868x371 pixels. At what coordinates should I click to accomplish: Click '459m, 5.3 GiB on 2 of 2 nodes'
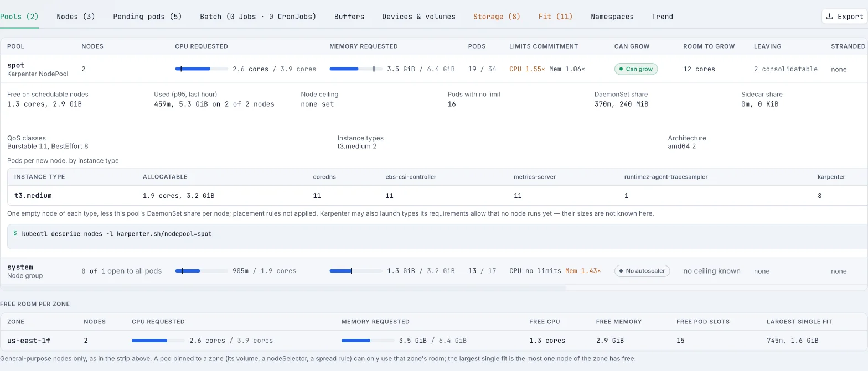(214, 104)
